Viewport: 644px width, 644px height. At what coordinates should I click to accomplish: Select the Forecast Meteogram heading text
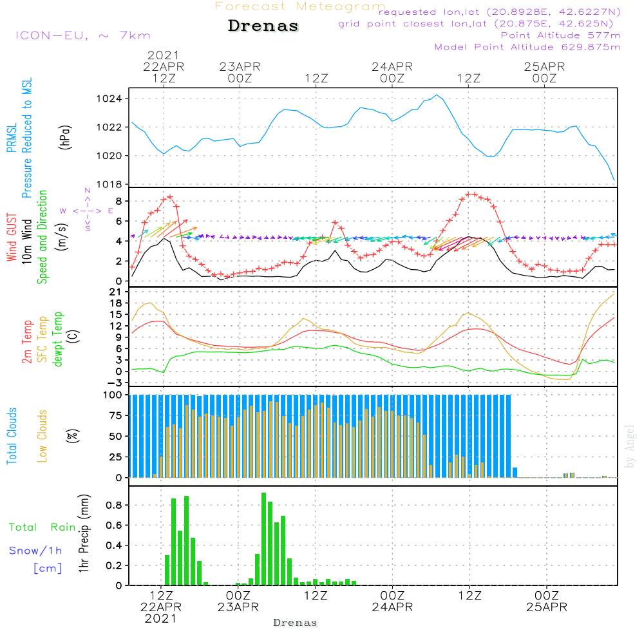(300, 6)
